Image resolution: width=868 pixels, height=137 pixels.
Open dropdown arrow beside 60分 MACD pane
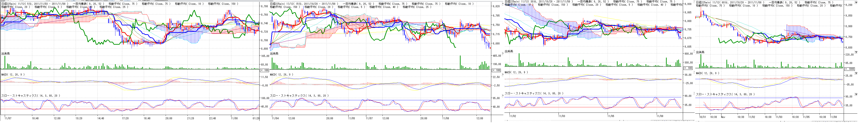(856, 73)
